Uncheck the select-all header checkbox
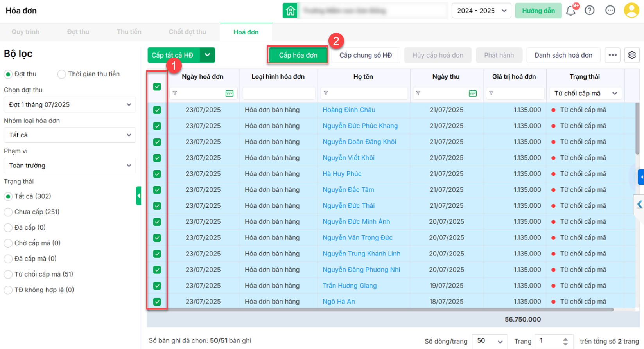644x349 pixels. coord(157,86)
